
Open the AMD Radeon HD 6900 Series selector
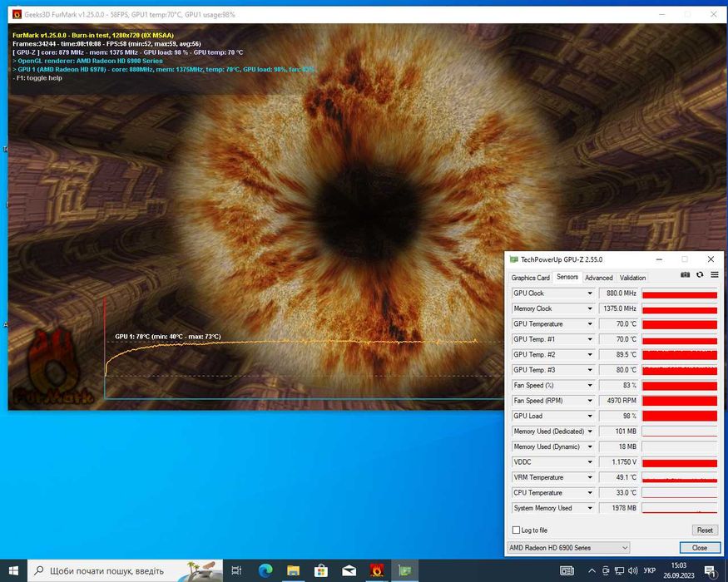pos(569,548)
